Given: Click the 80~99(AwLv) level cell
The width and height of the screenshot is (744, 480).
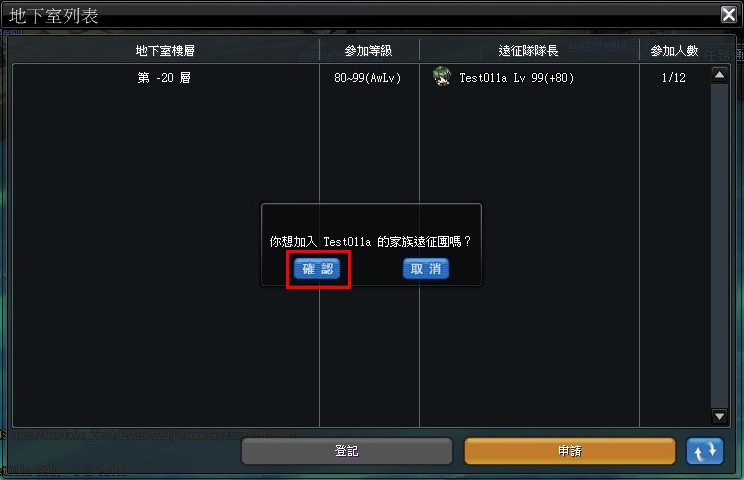Looking at the screenshot, I should (x=368, y=78).
